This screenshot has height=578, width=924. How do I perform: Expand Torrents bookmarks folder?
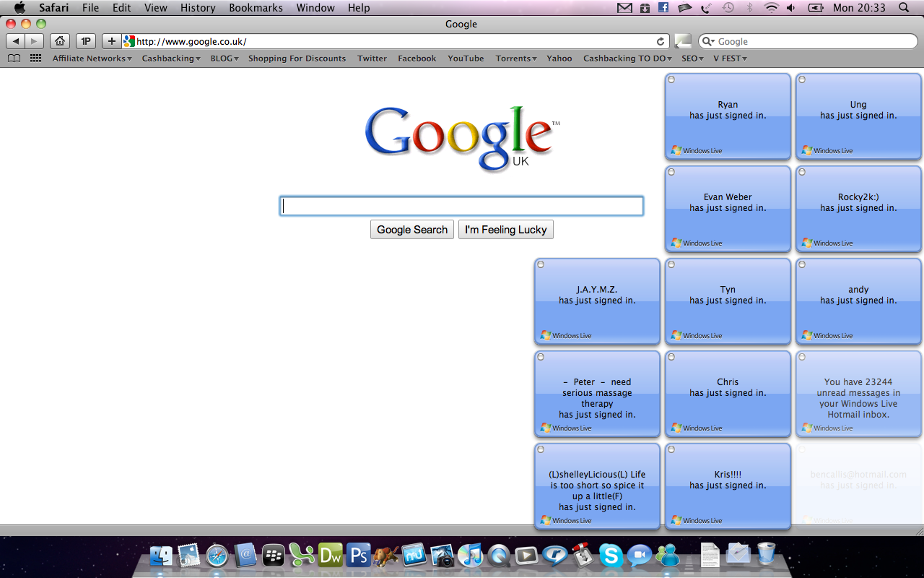tap(516, 59)
